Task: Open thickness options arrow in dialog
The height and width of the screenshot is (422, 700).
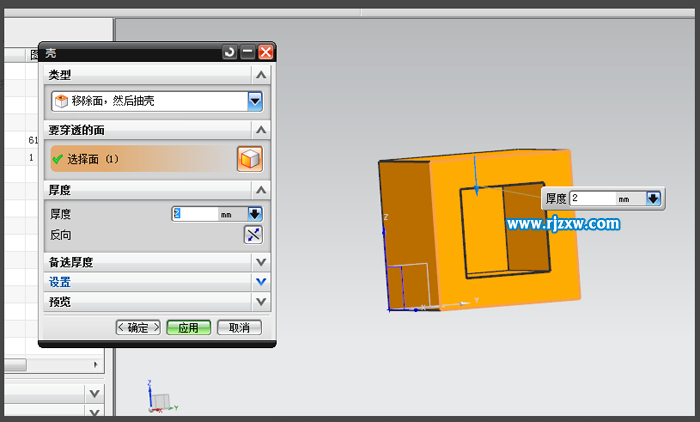Action: (254, 214)
